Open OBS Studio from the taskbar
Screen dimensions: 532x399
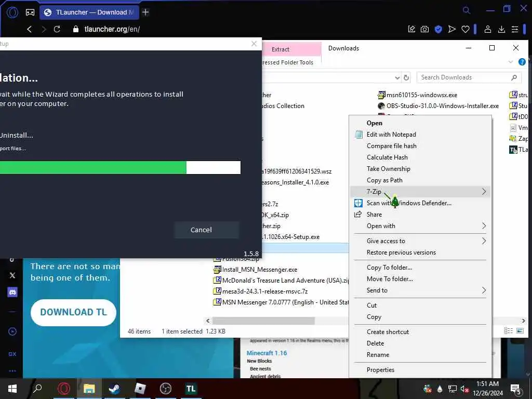(x=166, y=389)
